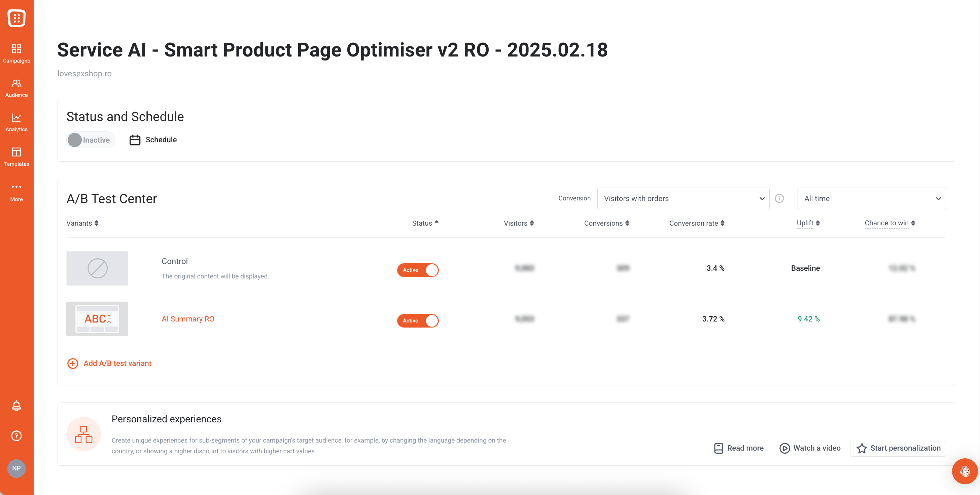The height and width of the screenshot is (495, 980).
Task: Click the conversion info icon
Action: 779,198
